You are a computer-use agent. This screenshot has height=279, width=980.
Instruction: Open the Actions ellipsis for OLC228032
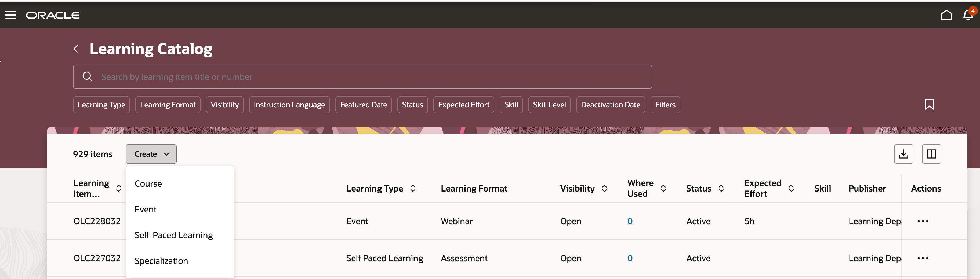[923, 221]
